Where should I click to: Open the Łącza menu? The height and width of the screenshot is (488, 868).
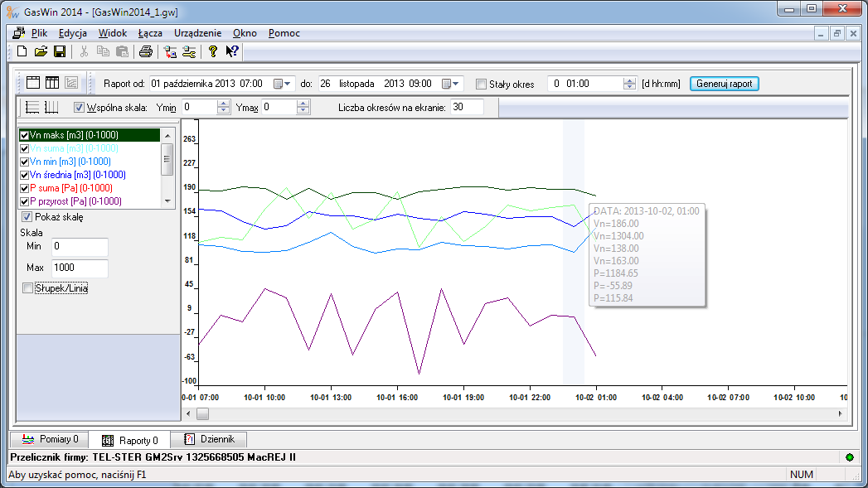click(150, 33)
